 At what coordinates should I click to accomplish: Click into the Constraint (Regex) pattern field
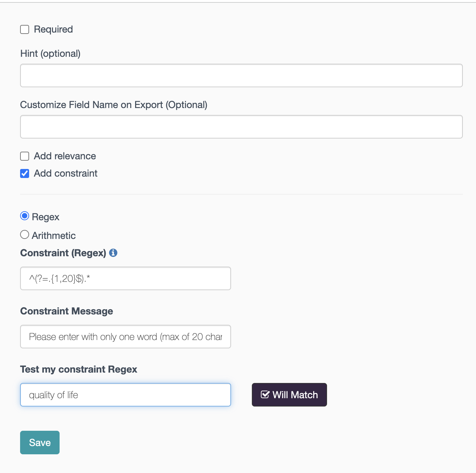point(125,278)
